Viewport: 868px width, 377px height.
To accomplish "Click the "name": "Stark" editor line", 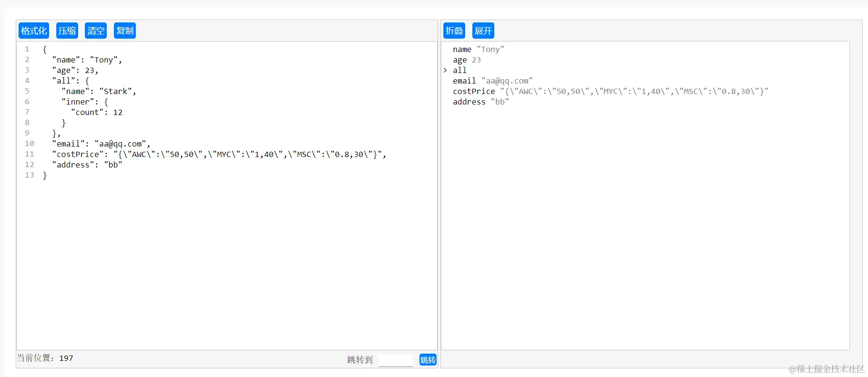I will coord(99,92).
